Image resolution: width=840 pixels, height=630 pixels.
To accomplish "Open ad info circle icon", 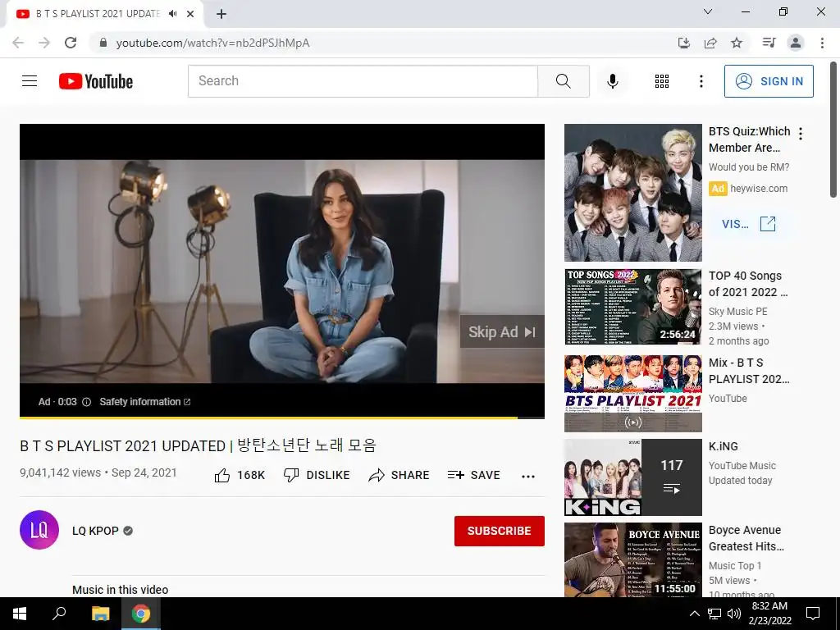I will click(86, 402).
